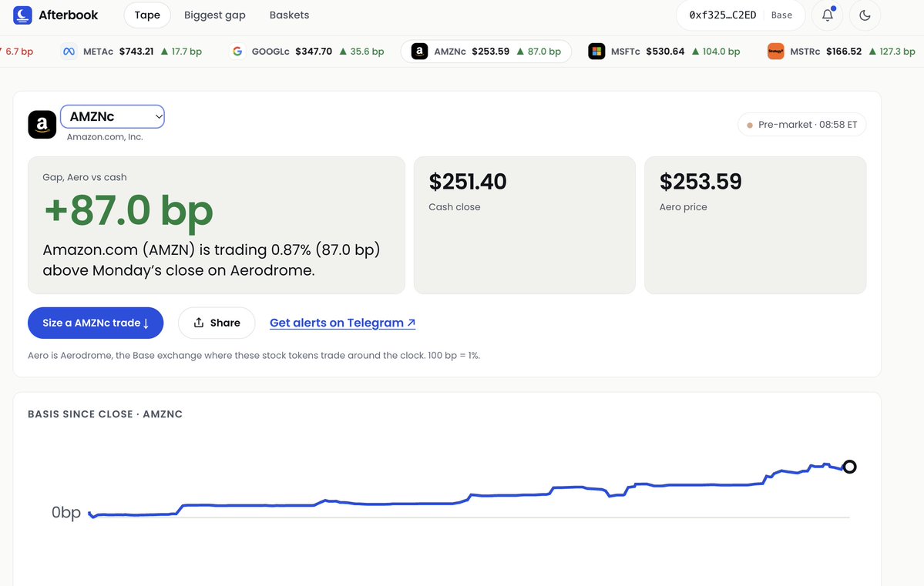The width and height of the screenshot is (924, 586).
Task: Click the Google logo icon in ticker
Action: coord(237,52)
